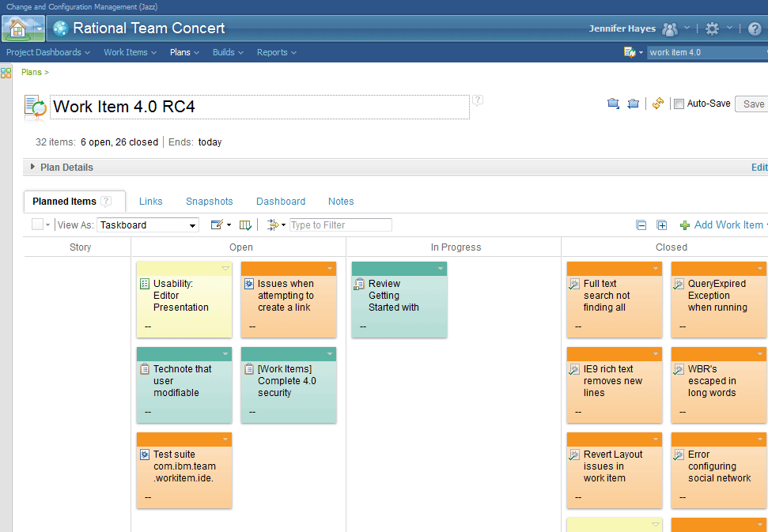The height and width of the screenshot is (532, 768).
Task: Click the orange header of WBR's escaped card
Action: [718, 354]
